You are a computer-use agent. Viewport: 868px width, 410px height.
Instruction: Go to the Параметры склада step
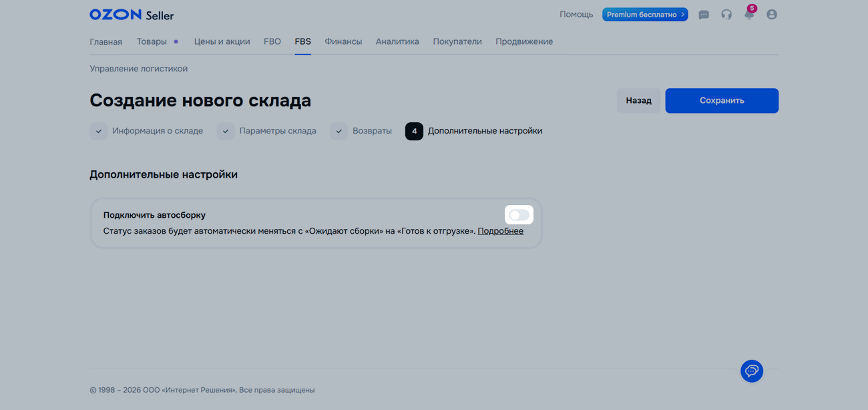coord(277,132)
